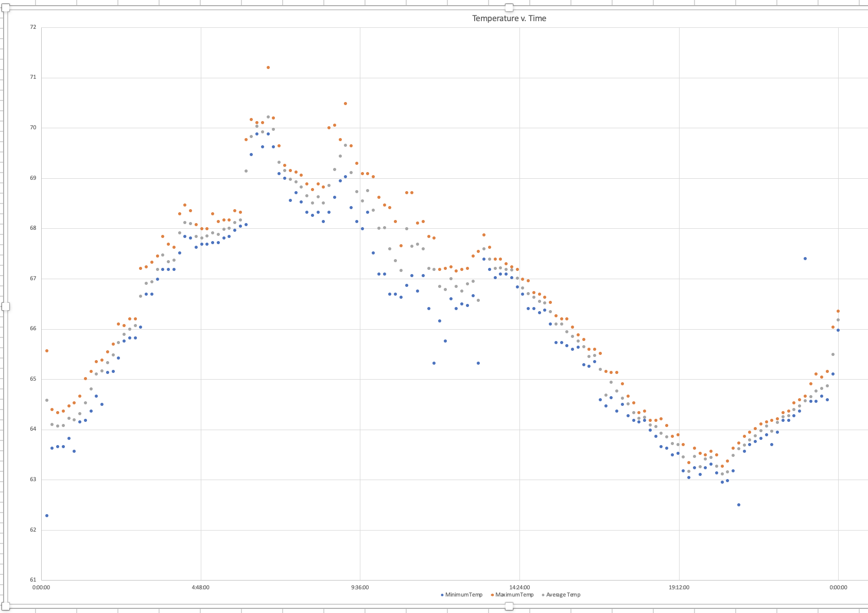The width and height of the screenshot is (868, 613).
Task: Select the chart title Temperature v. Time
Action: (x=509, y=19)
